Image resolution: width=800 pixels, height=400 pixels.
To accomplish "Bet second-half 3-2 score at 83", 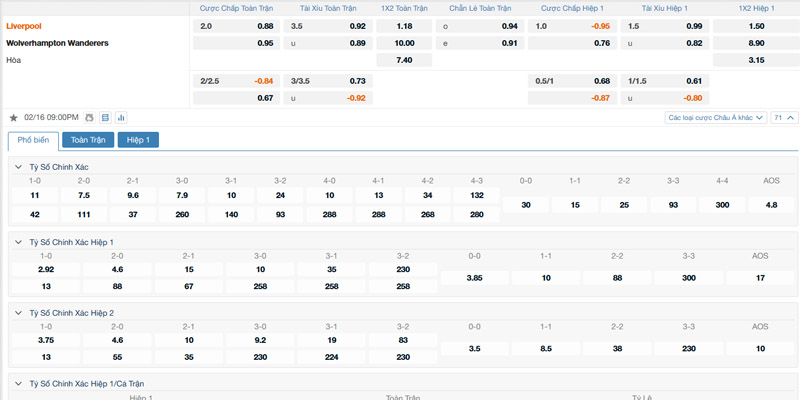I will [403, 340].
